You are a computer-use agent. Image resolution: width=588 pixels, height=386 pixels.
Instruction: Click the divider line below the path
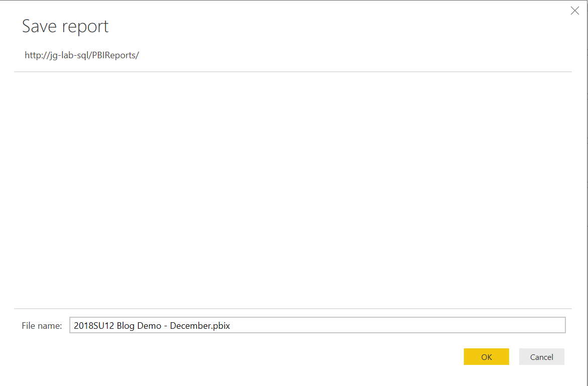(293, 71)
